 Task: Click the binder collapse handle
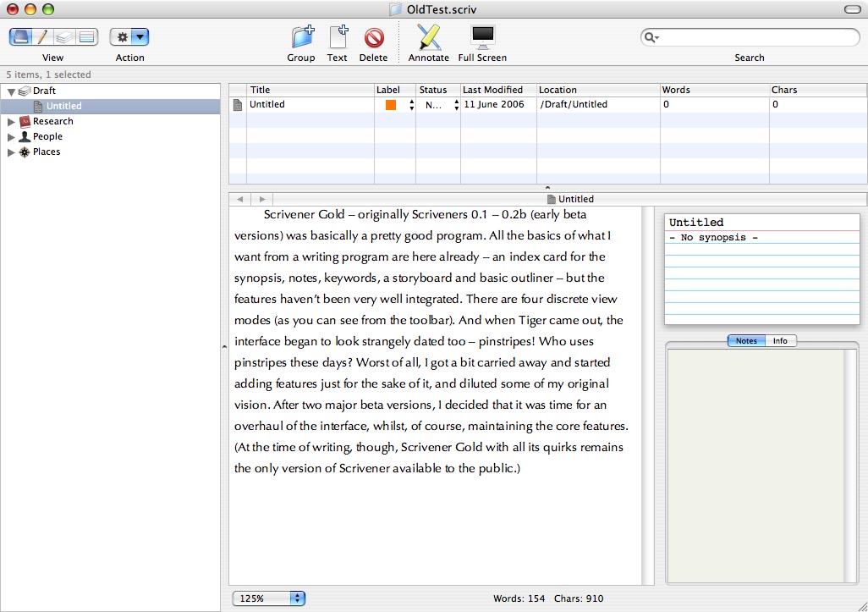[224, 347]
